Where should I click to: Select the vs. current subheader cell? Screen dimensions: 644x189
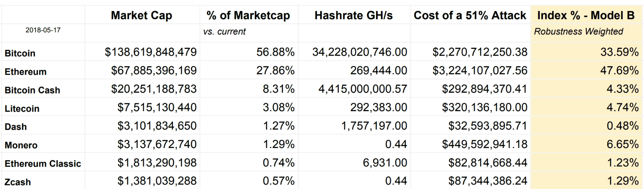[224, 32]
